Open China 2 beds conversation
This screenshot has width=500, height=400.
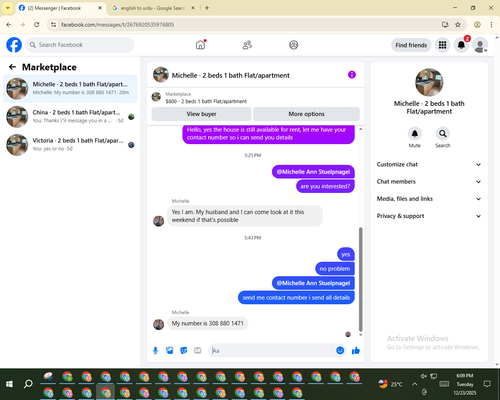pos(70,116)
